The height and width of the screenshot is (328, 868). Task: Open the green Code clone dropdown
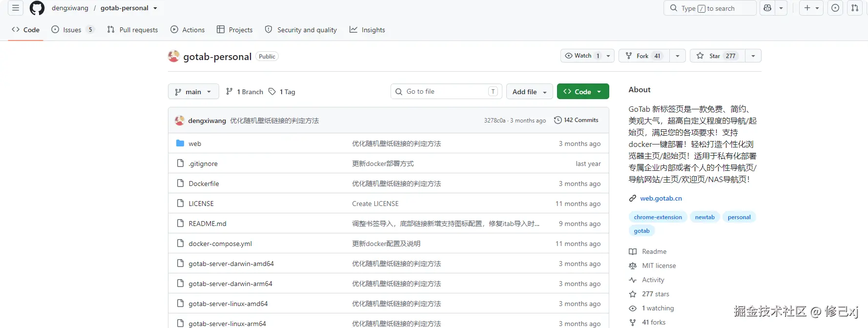click(583, 92)
